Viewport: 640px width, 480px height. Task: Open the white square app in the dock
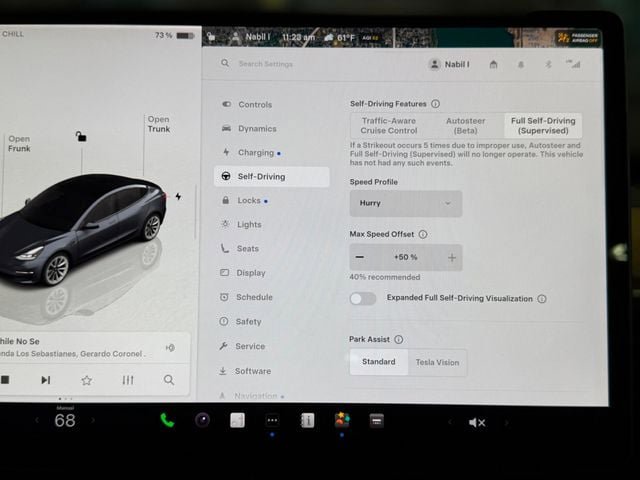pyautogui.click(x=238, y=420)
